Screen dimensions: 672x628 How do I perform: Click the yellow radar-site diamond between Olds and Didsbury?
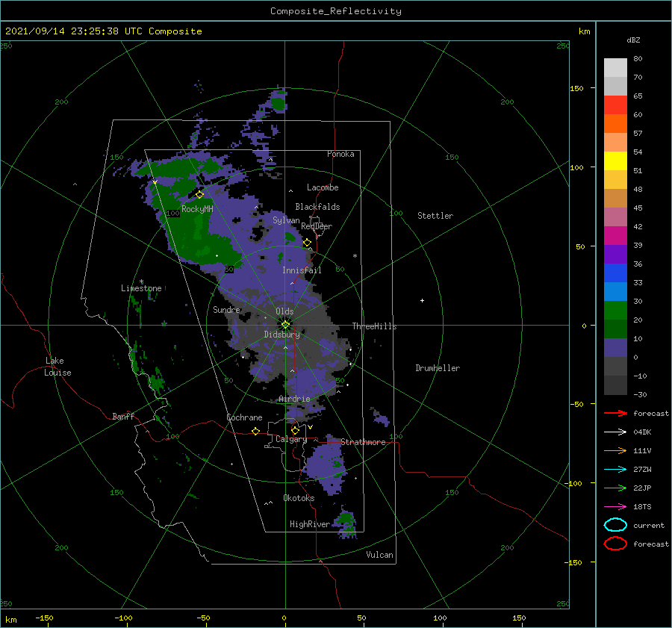pos(285,325)
